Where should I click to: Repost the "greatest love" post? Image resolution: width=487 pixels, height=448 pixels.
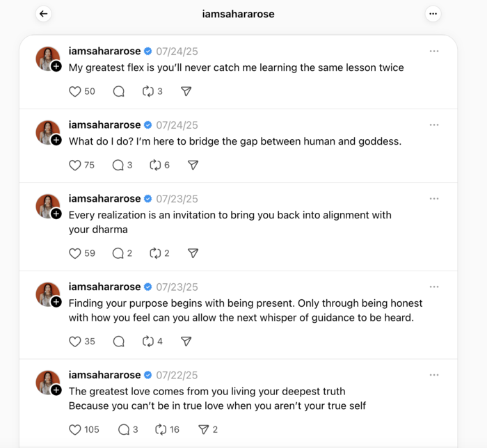[161, 430]
